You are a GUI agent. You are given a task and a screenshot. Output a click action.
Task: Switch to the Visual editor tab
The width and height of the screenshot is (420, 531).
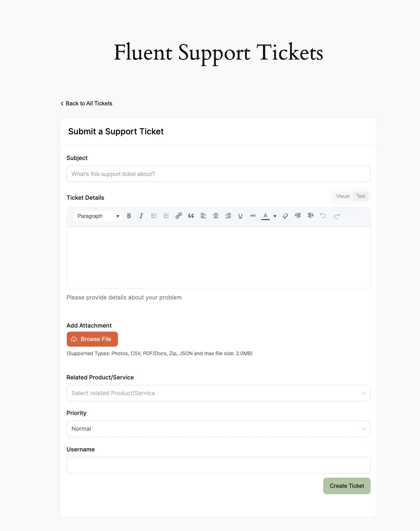(343, 196)
